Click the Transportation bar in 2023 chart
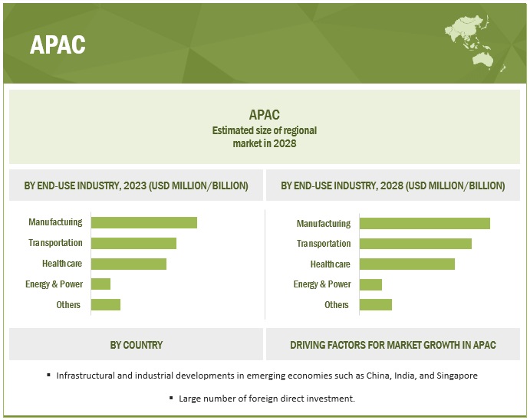 tap(133, 243)
